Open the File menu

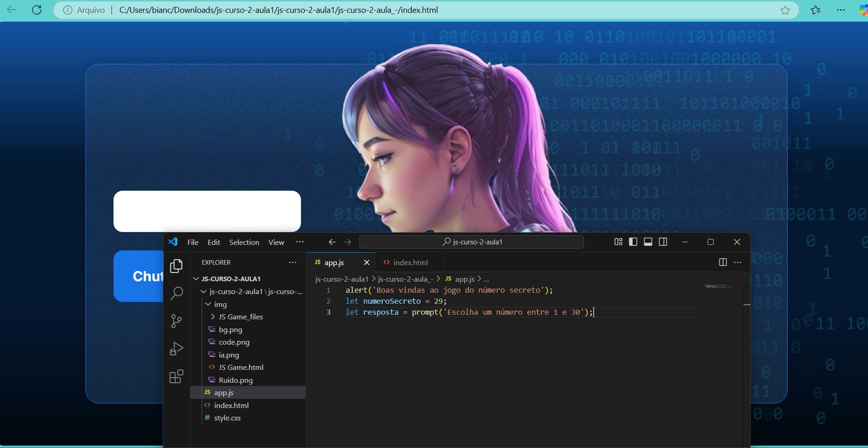click(193, 242)
